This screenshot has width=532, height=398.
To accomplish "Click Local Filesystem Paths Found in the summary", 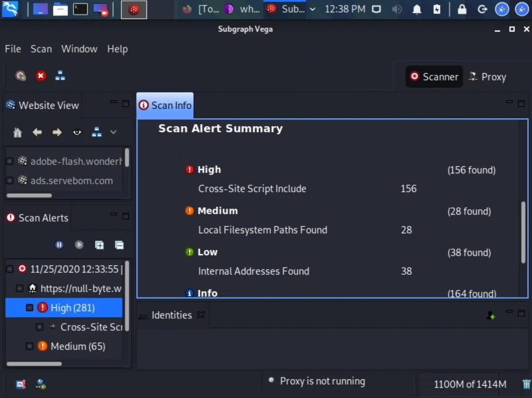I will (x=262, y=230).
